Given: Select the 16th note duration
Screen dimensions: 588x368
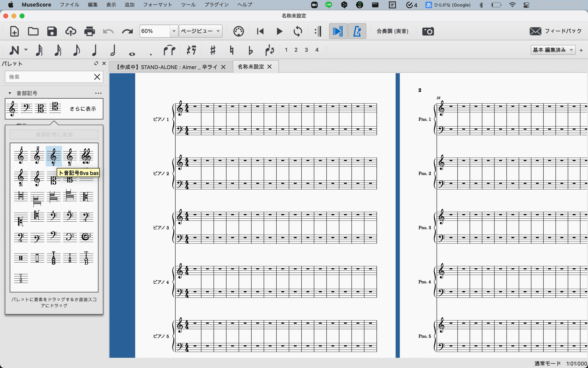Looking at the screenshot, I should 58,50.
